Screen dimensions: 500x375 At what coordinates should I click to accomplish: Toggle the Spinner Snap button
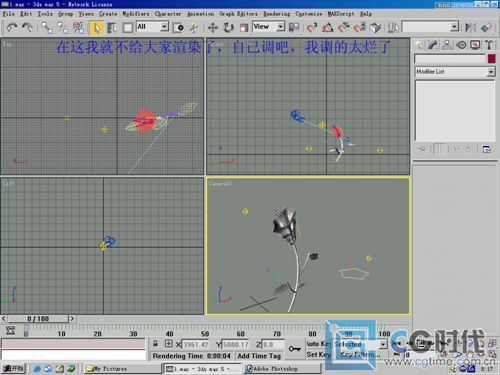tap(360, 27)
